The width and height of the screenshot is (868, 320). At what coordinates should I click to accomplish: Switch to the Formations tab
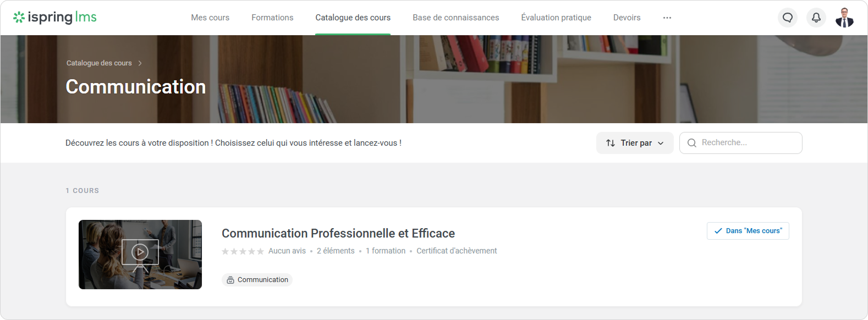pos(272,18)
